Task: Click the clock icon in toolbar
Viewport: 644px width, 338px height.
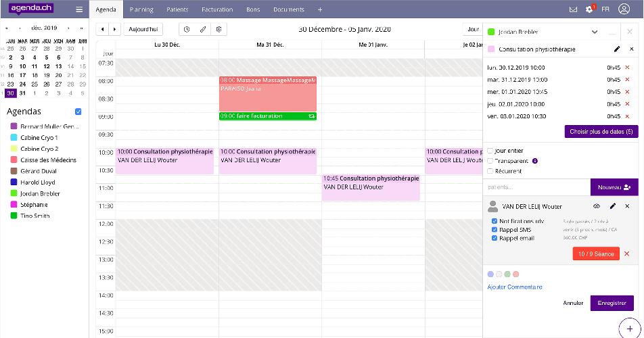Action: (x=187, y=29)
